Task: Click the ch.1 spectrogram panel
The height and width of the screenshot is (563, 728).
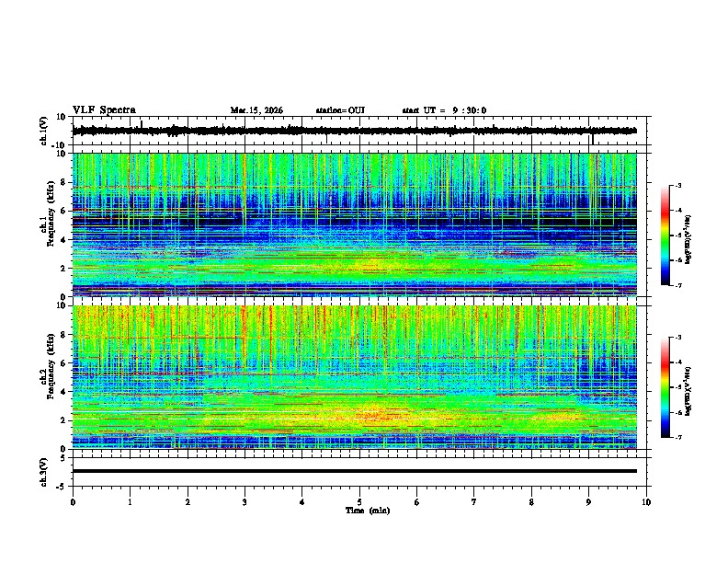Action: coord(354,224)
